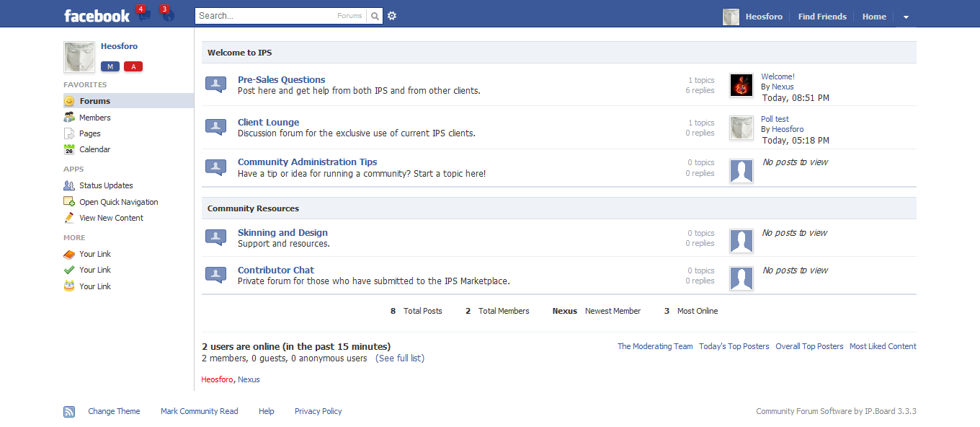Click the Status Updates people icon
Screen dimensions: 980x427
pos(69,185)
